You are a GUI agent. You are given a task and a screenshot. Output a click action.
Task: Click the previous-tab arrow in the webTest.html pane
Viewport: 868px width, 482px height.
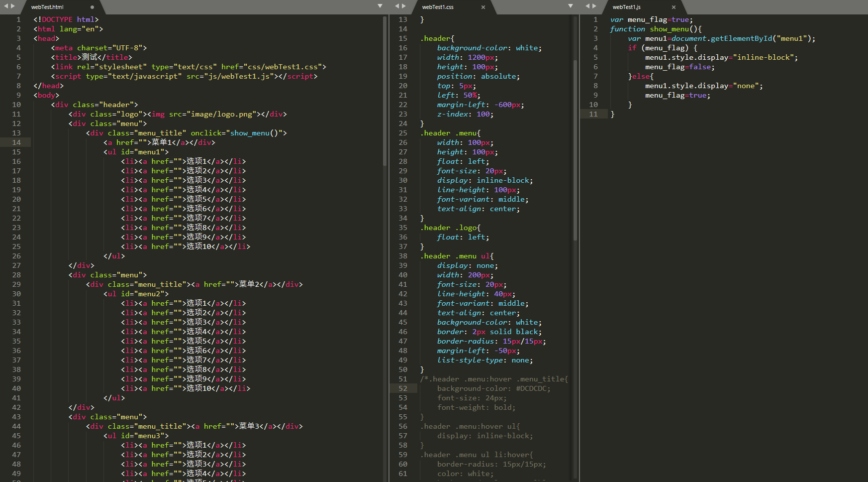[x=6, y=6]
